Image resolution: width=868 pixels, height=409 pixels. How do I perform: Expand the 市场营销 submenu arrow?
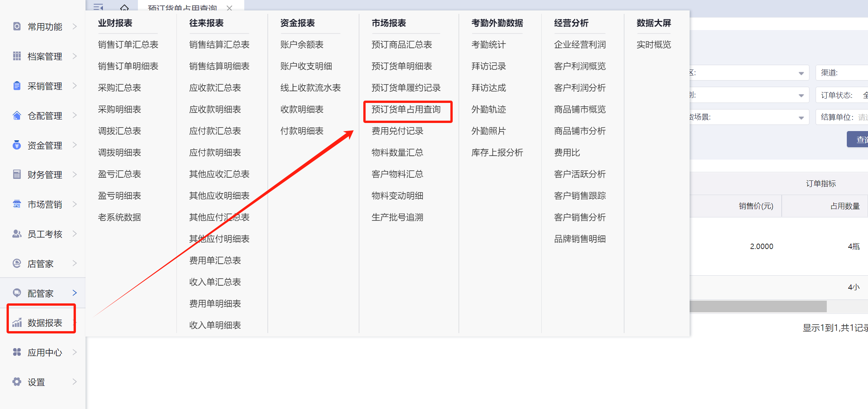pyautogui.click(x=75, y=204)
